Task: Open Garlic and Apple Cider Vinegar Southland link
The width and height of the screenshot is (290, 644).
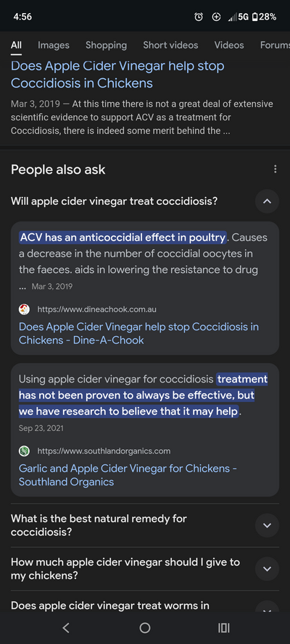Action: [128, 474]
